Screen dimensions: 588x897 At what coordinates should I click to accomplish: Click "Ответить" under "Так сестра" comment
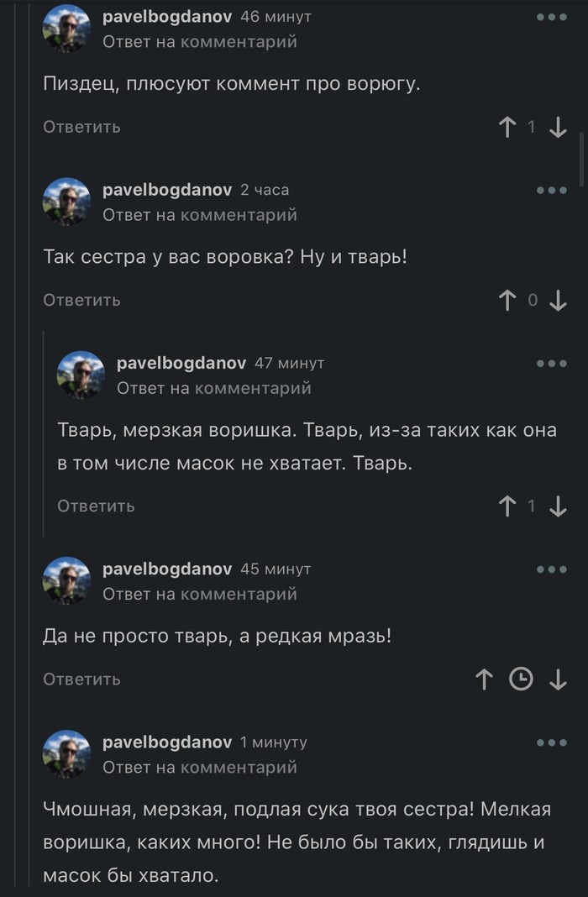[x=81, y=300]
